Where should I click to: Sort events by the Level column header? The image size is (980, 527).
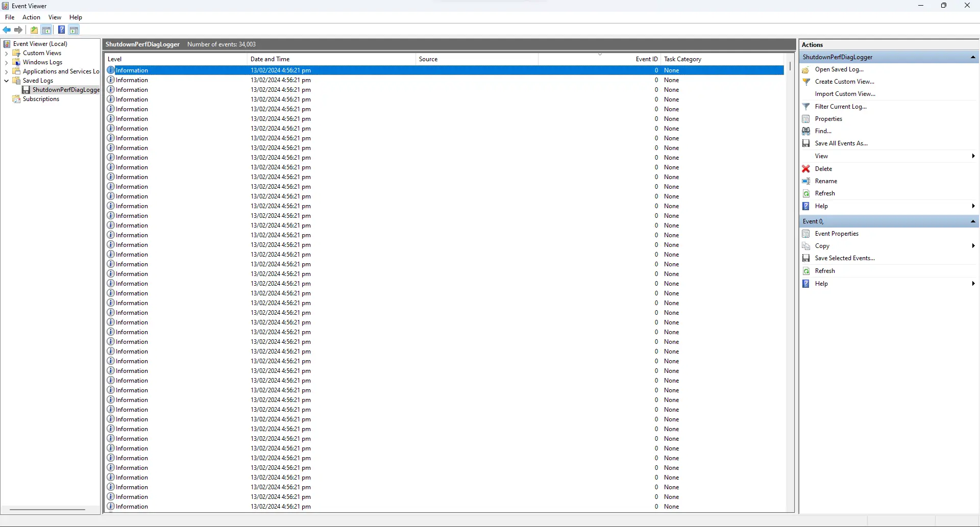(x=176, y=59)
